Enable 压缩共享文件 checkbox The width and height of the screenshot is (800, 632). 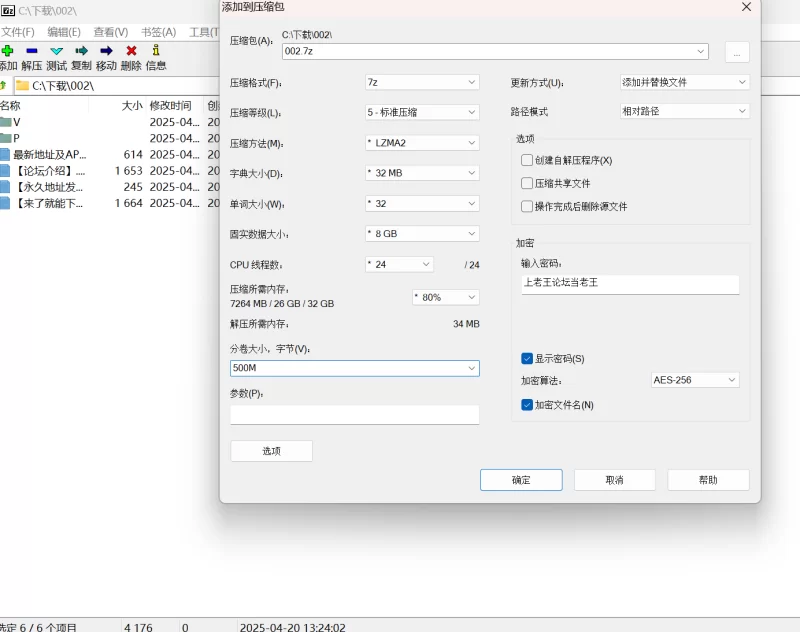(527, 183)
